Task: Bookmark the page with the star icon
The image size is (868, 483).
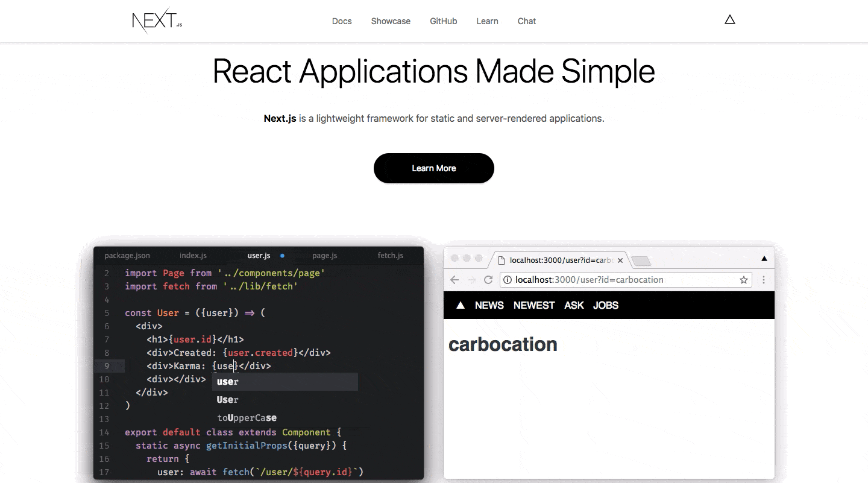Action: pyautogui.click(x=744, y=280)
